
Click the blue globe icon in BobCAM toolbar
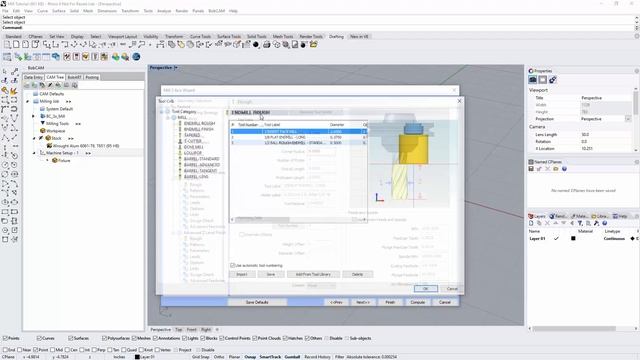click(136, 57)
